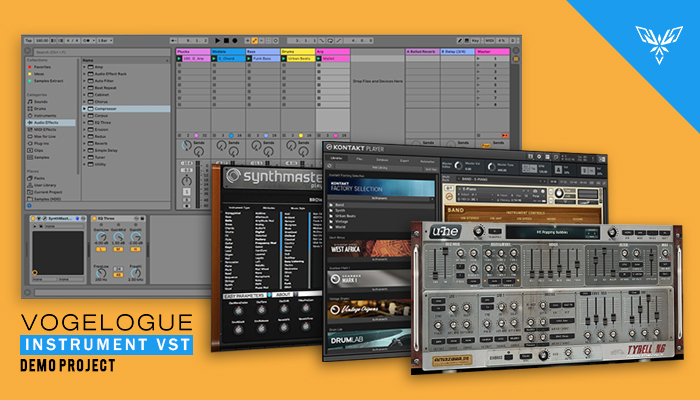The image size is (700, 400).
Task: Click the Tap tempo button
Action: click(29, 41)
